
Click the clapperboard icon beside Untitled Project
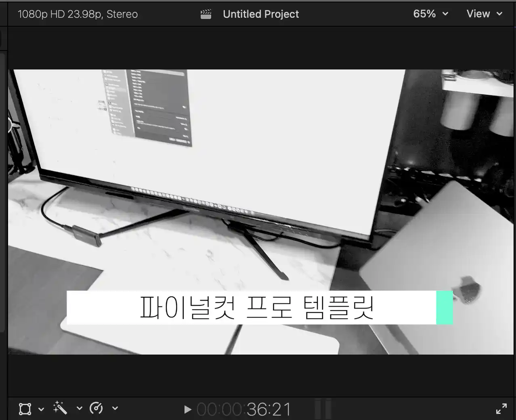pyautogui.click(x=206, y=13)
